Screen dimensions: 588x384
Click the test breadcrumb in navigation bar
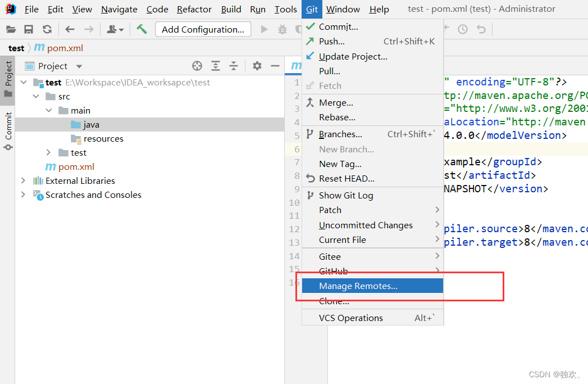(16, 48)
